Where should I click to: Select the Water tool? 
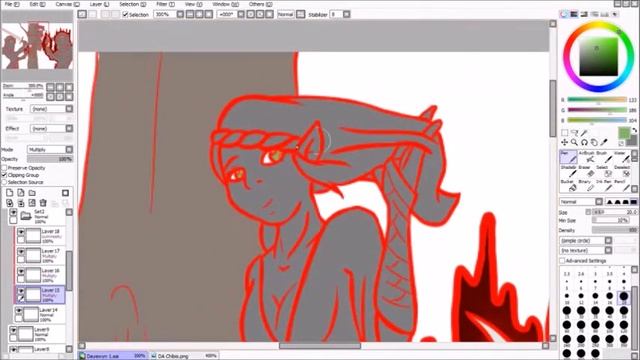(622, 157)
